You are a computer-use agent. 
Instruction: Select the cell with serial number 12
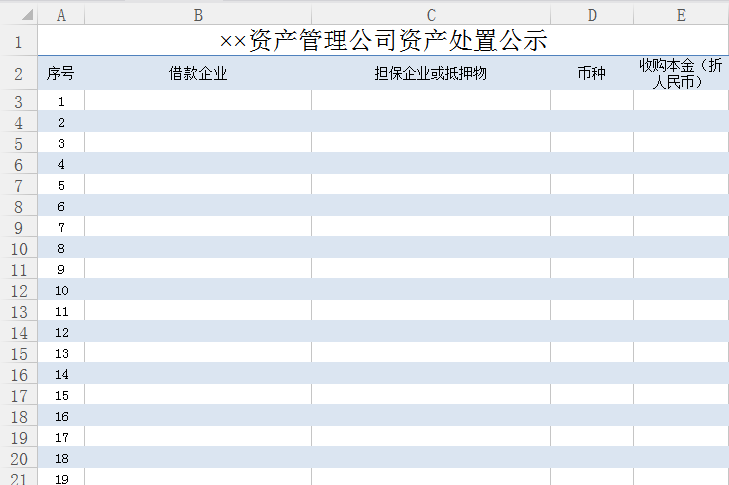point(62,333)
